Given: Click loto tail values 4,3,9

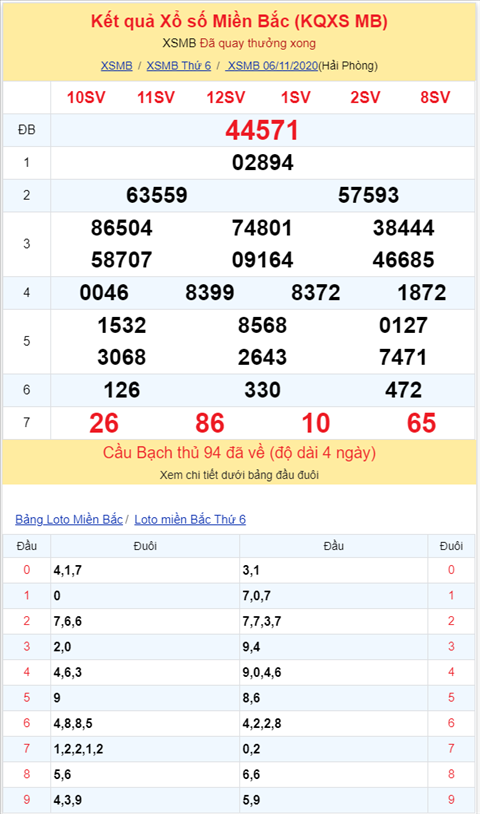Looking at the screenshot, I should [x=67, y=800].
